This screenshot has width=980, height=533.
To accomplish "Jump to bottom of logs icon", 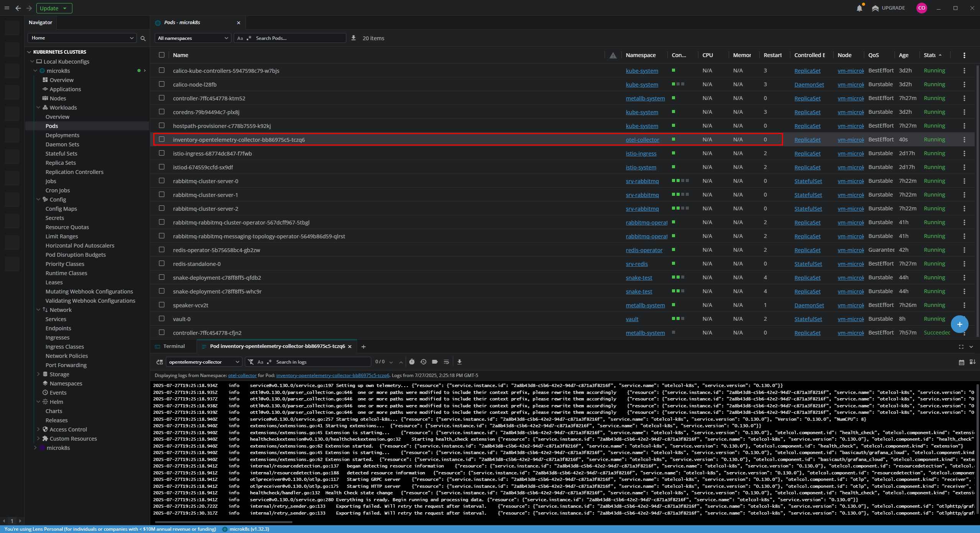I will coord(972,362).
